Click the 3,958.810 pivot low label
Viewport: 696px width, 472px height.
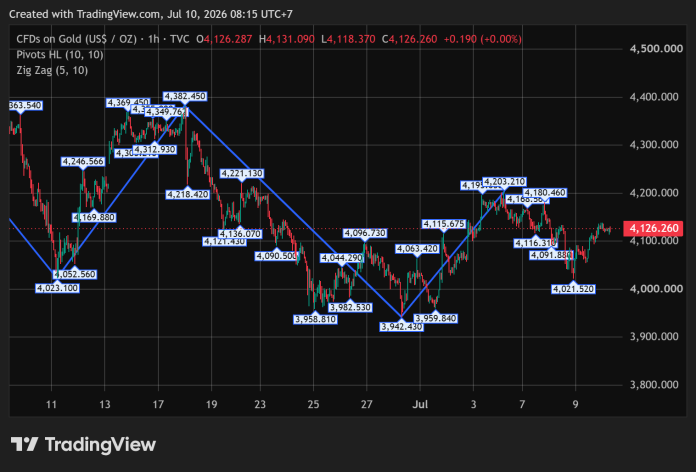pyautogui.click(x=315, y=319)
